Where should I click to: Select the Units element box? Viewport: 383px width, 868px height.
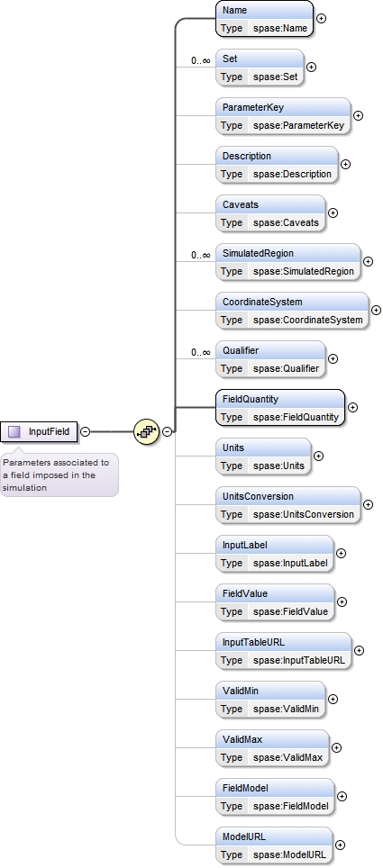[x=263, y=457]
